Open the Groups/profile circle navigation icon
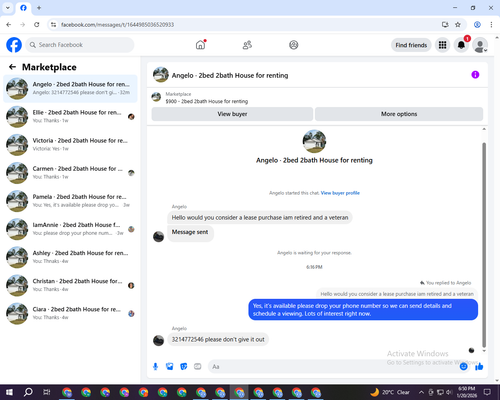This screenshot has height=400, width=500. coord(294,45)
